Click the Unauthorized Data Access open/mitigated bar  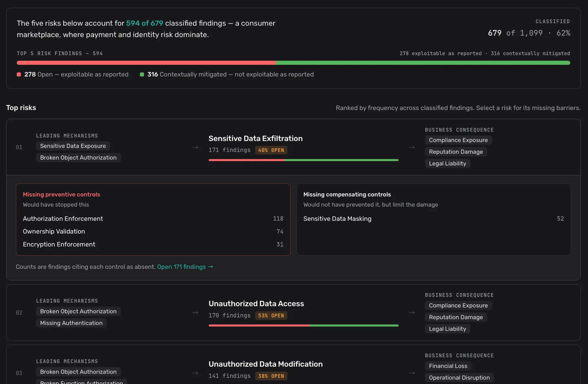pos(303,325)
